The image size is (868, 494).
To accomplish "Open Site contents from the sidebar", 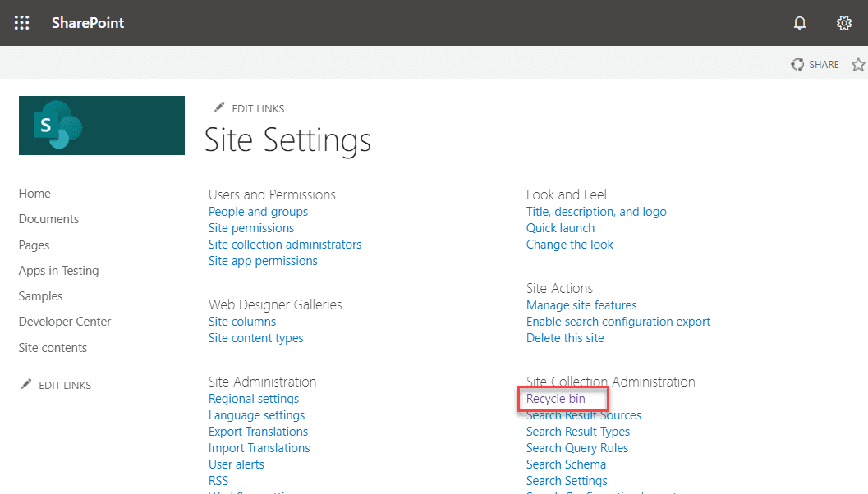I will (x=53, y=347).
